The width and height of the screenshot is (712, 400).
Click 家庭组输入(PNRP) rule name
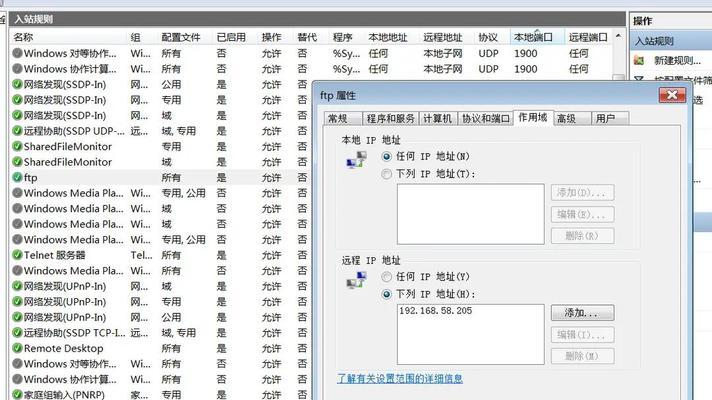click(64, 395)
